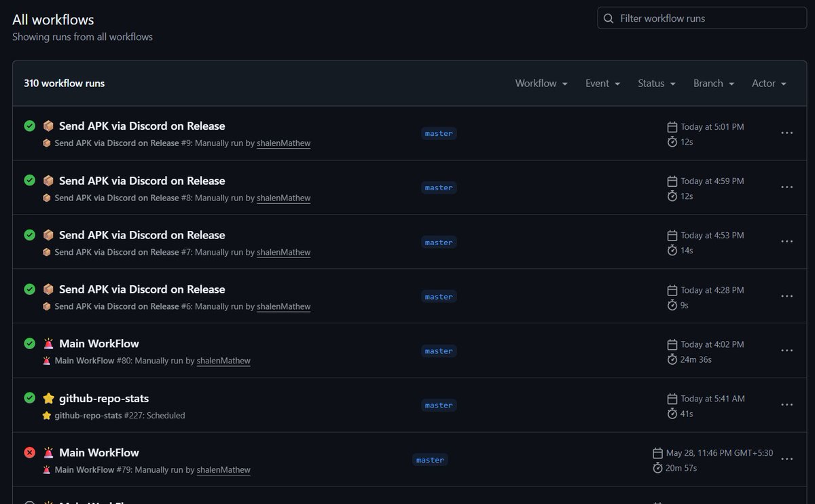This screenshot has width=815, height=504.
Task: Click stopwatch icon beside 24m 36s duration
Action: pyautogui.click(x=672, y=359)
